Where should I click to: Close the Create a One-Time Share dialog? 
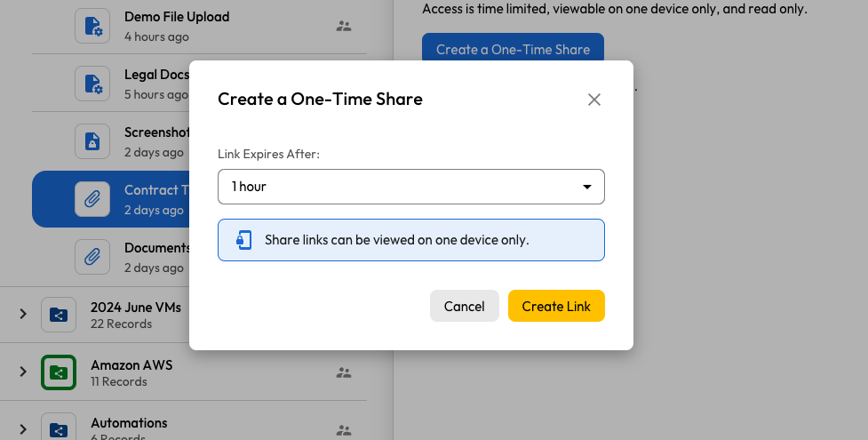[594, 100]
